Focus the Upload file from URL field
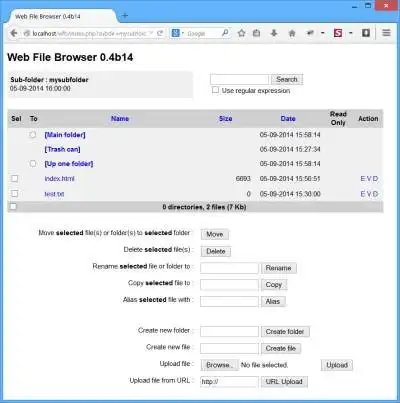Screen dimensions: 400x403 pos(229,382)
